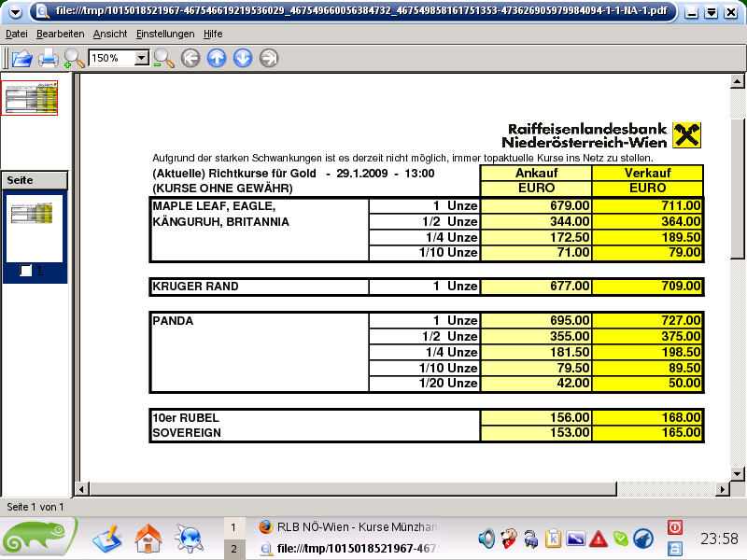The height and width of the screenshot is (560, 747).
Task: Switch to Firefox RLB NÖ-Wien taskbar entry
Action: [349, 527]
